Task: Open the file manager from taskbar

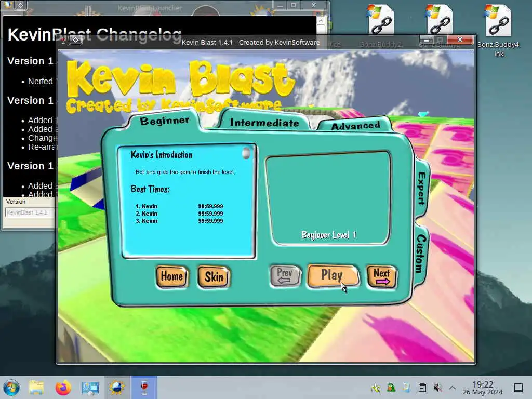Action: [36, 388]
